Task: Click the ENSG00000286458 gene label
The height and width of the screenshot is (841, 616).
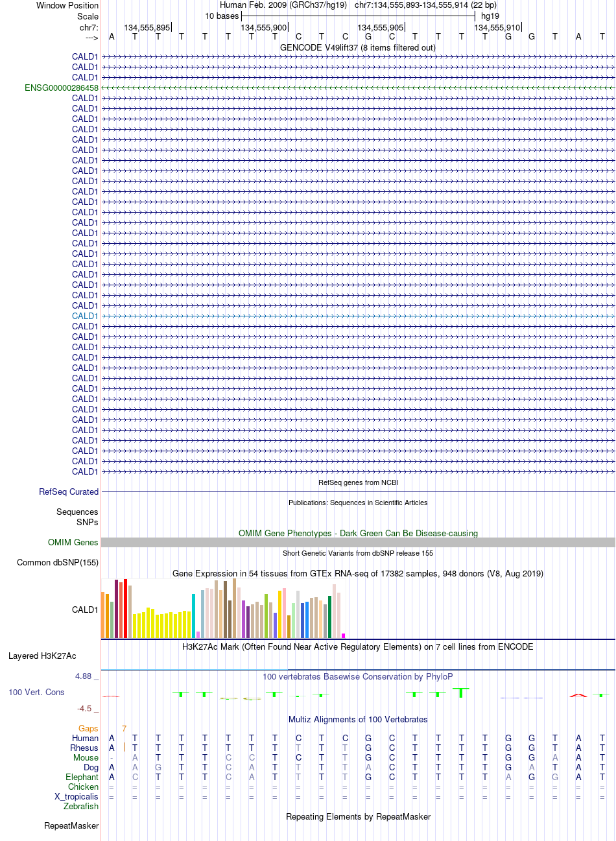Action: tap(62, 88)
